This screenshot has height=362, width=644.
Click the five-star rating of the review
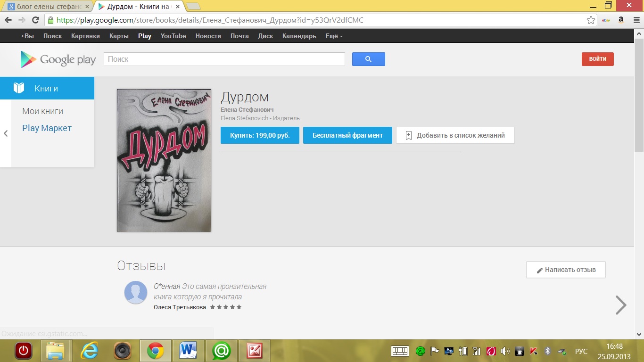pos(226,307)
